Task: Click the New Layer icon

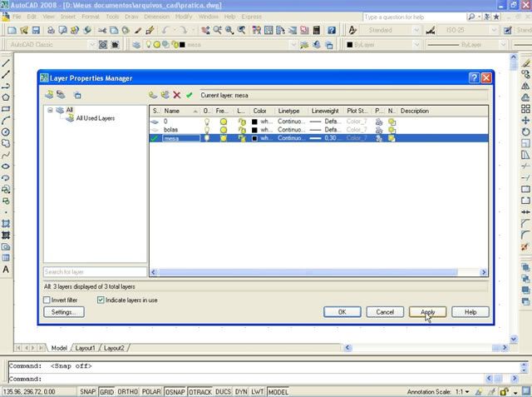Action: (x=153, y=96)
